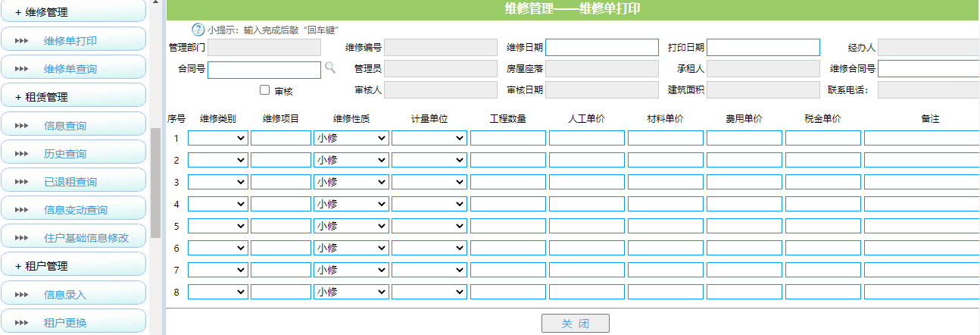Open 信息变动查询 in the sidebar
The width and height of the screenshot is (980, 335).
click(x=73, y=209)
